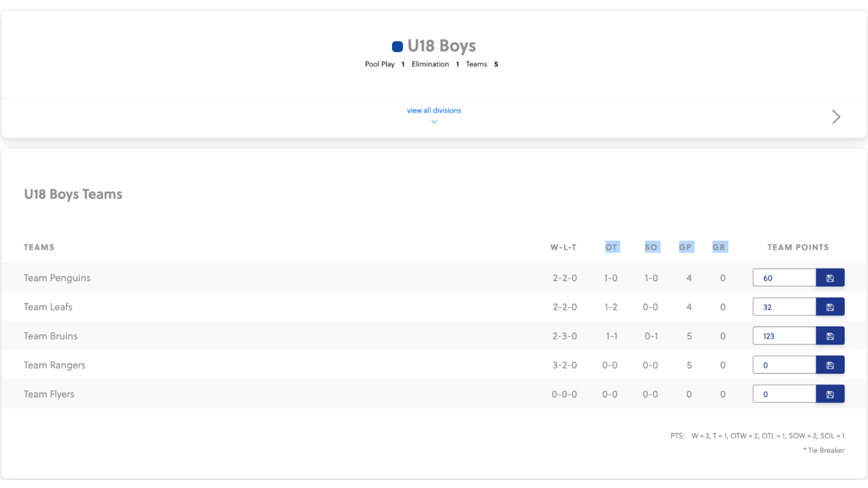Select Team Leafs row name
Screen dimensions: 868x488
[x=48, y=307]
